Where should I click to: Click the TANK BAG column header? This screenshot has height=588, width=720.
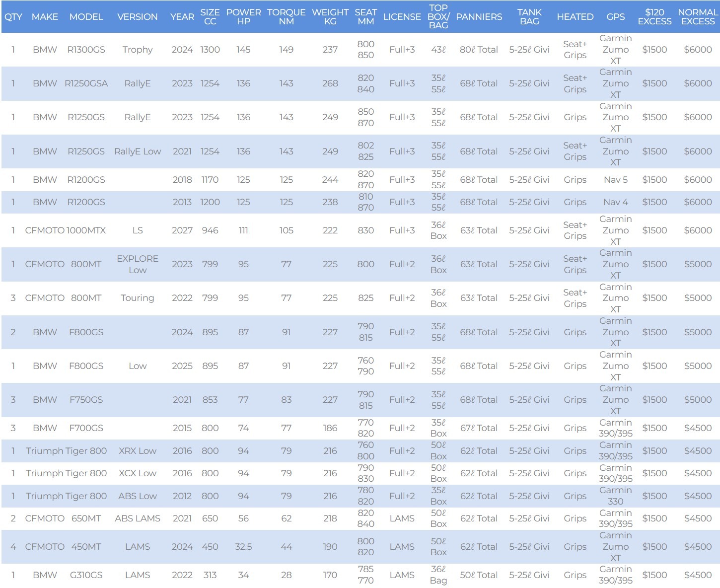[529, 17]
